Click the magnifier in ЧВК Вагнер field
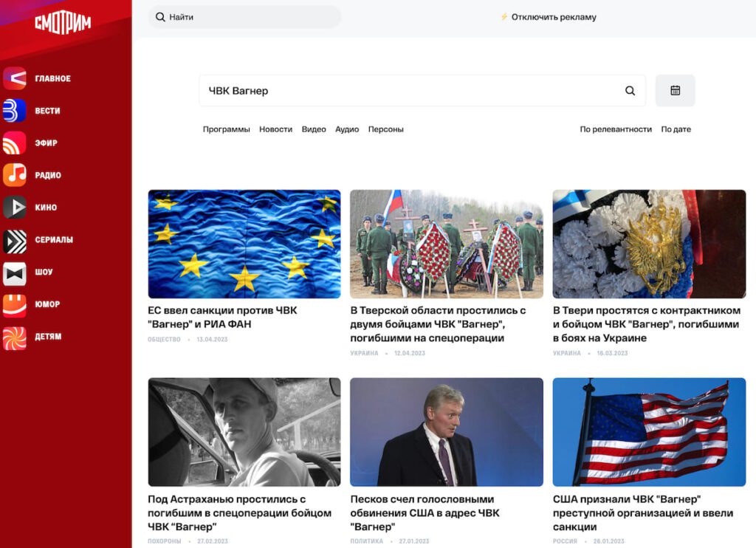Image resolution: width=756 pixels, height=548 pixels. (x=630, y=91)
